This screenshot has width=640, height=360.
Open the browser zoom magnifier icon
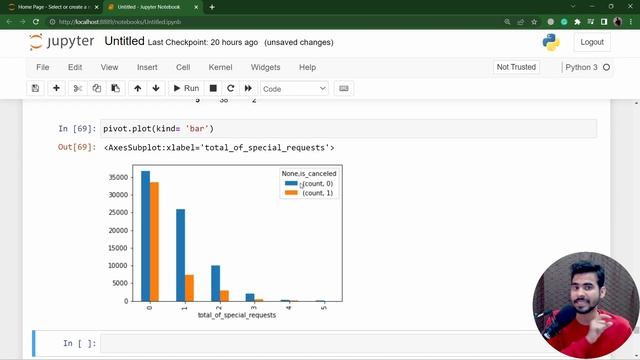[x=507, y=22]
